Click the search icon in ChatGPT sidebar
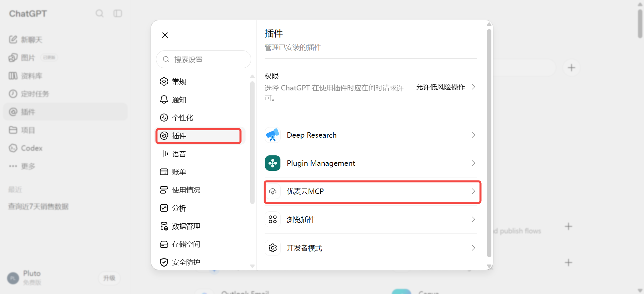 [x=100, y=13]
